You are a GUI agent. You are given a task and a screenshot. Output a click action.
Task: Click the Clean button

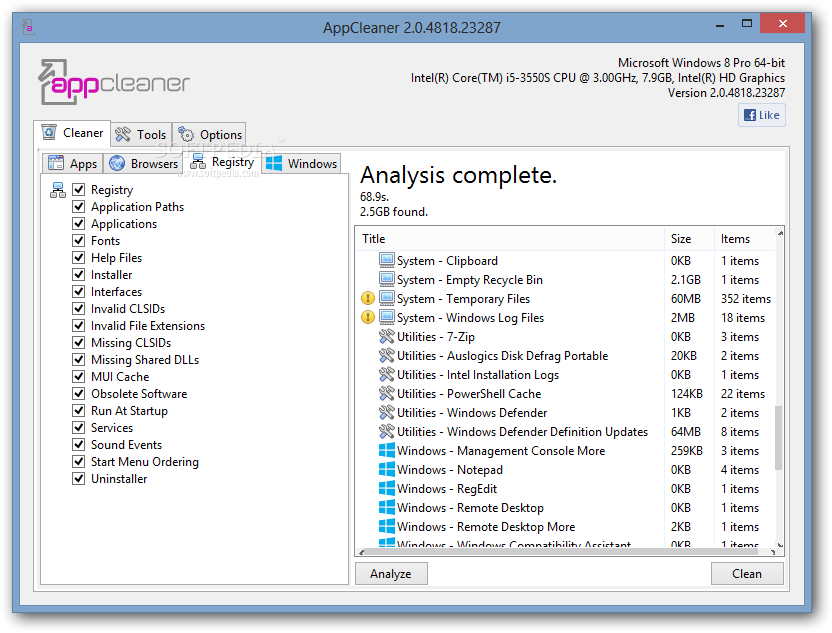click(x=747, y=574)
